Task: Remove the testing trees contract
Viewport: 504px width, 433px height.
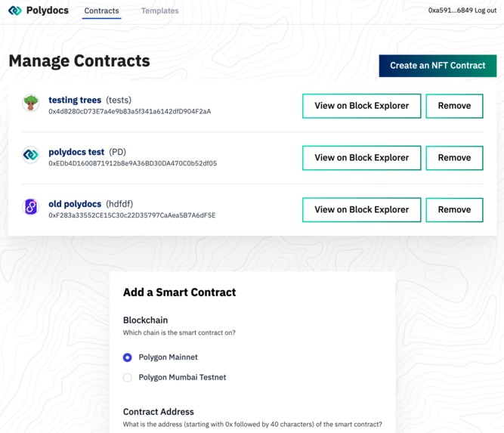Action: (x=454, y=106)
